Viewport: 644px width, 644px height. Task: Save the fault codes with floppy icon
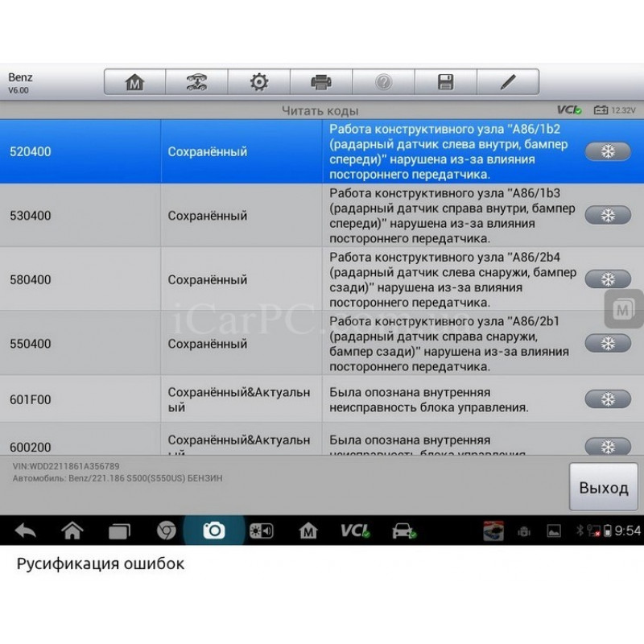[445, 82]
